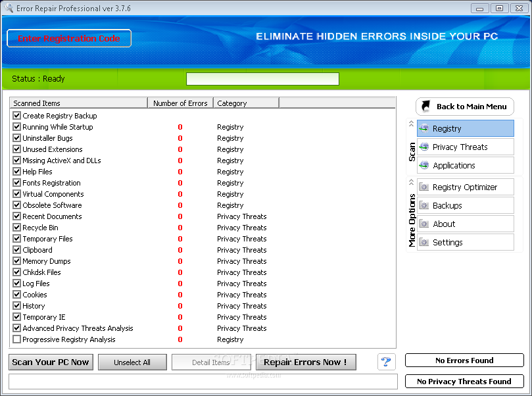Sort by Number of Errors column header
Image resolution: width=532 pixels, height=396 pixels.
click(x=180, y=103)
